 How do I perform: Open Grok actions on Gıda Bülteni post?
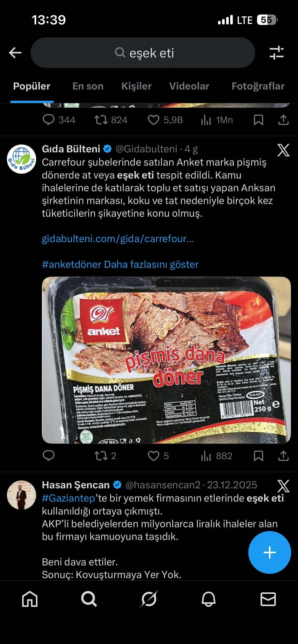point(283,150)
